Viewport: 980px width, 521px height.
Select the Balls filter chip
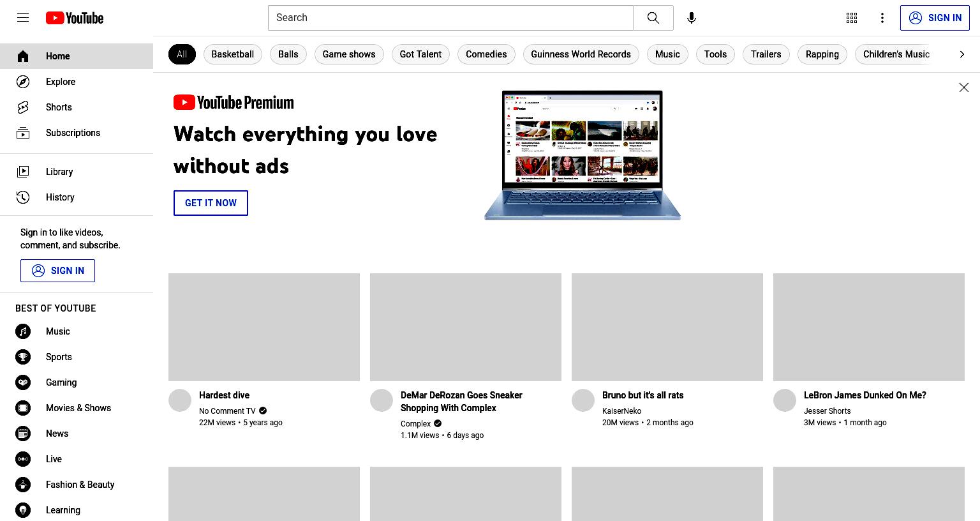[x=288, y=54]
